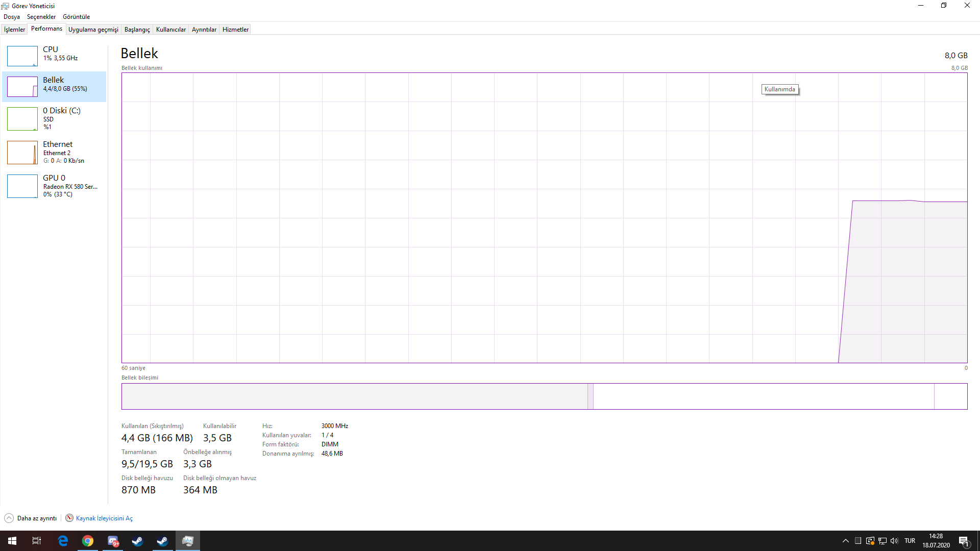This screenshot has height=551, width=980.
Task: Open the Görüntüle menu
Action: click(x=76, y=17)
